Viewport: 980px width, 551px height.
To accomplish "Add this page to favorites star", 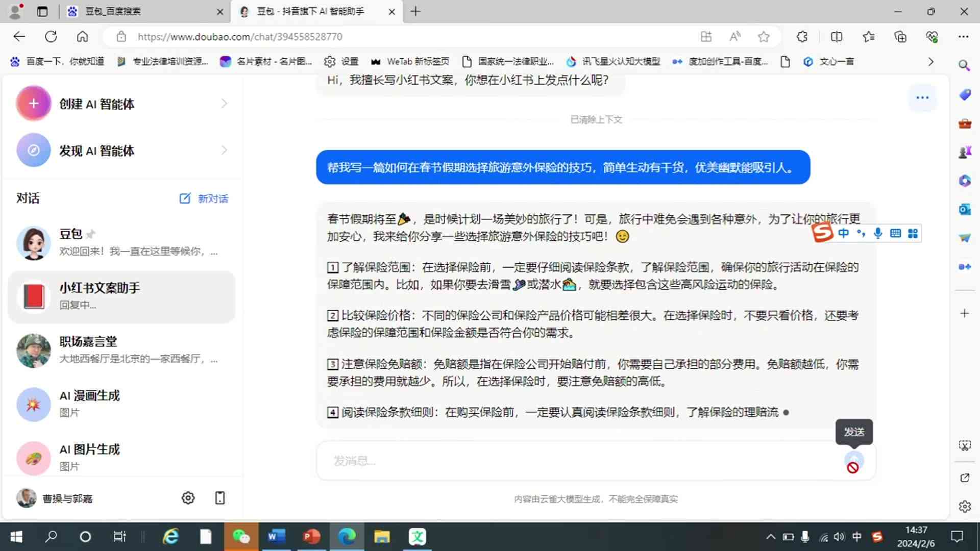I will pyautogui.click(x=764, y=36).
